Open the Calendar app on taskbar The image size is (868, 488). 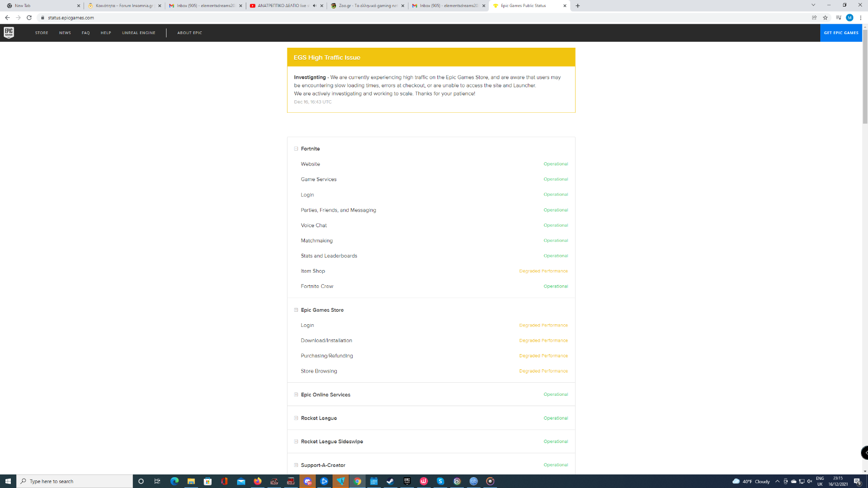(x=374, y=481)
